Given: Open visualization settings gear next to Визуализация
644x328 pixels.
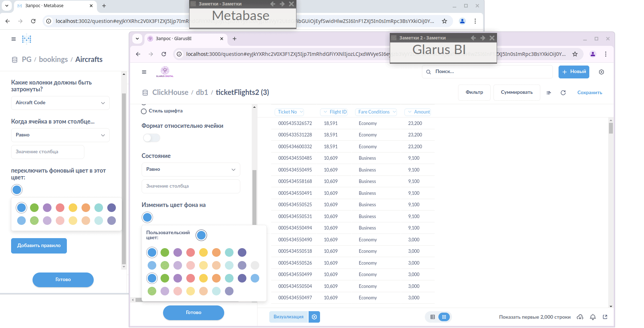Looking at the screenshot, I should (x=314, y=317).
